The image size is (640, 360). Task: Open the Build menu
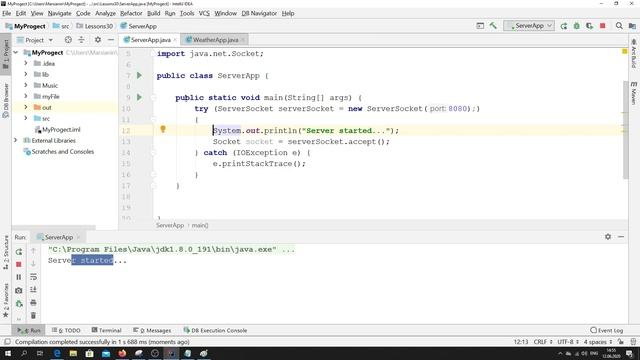click(153, 13)
